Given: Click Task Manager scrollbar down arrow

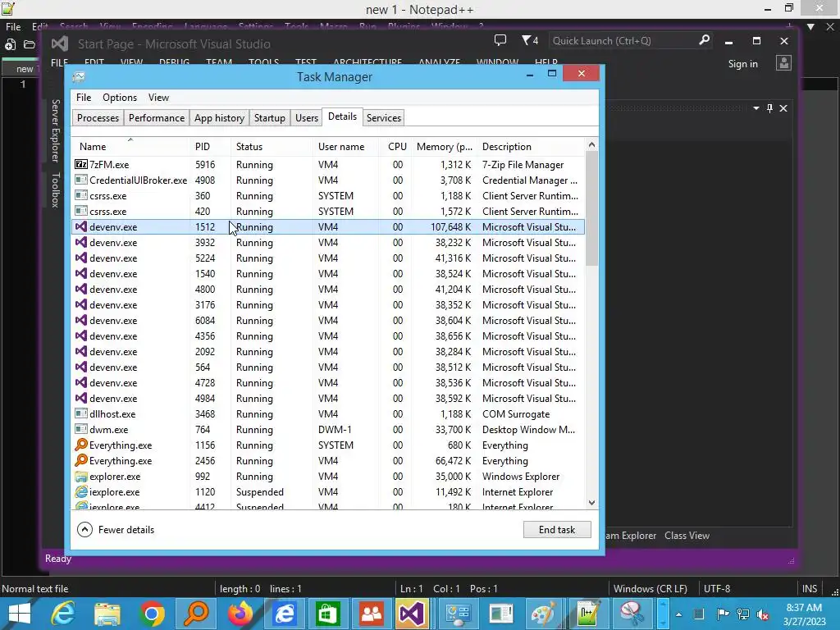Looking at the screenshot, I should tap(591, 503).
